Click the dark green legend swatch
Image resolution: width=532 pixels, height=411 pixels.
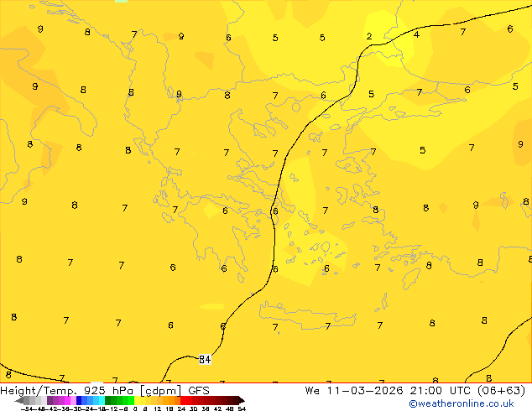point(108,400)
